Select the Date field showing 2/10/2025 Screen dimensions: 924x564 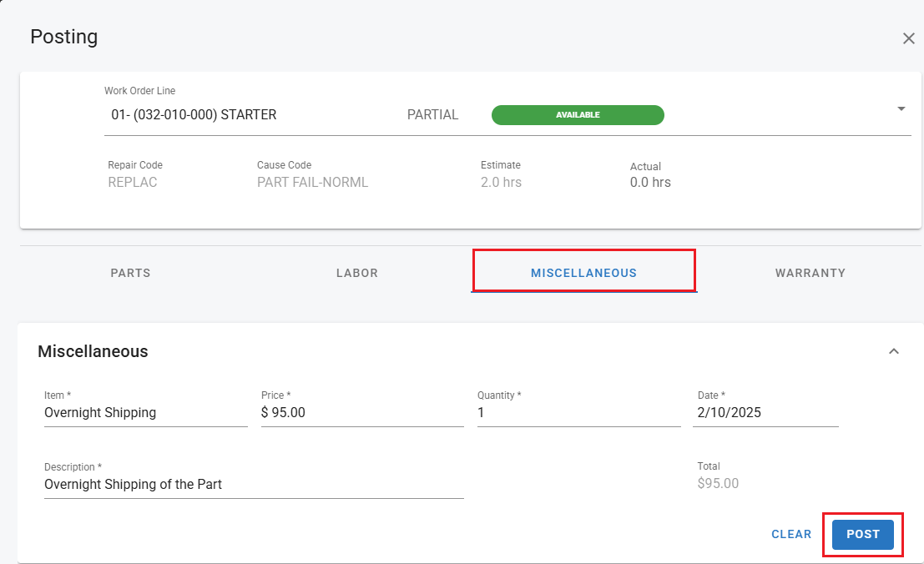click(x=765, y=412)
